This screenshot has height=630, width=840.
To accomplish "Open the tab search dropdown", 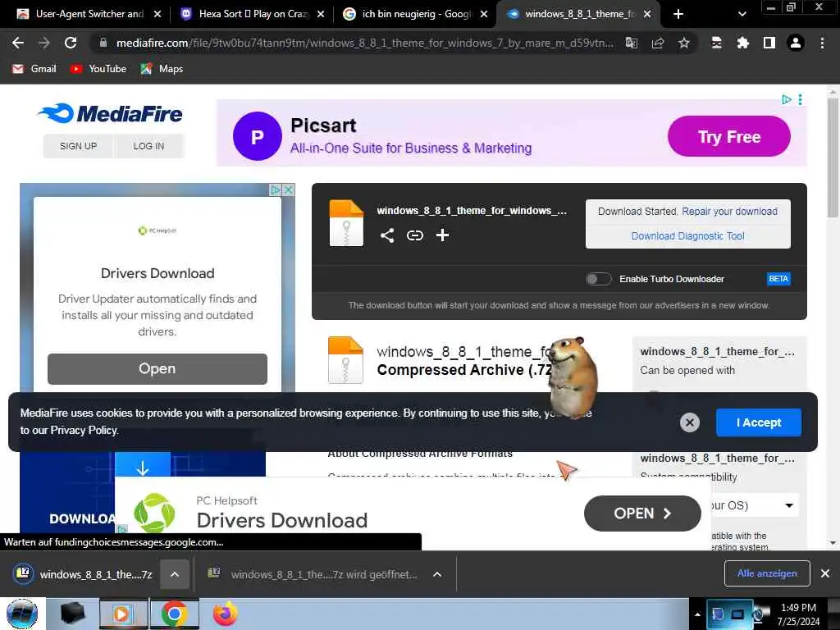I will [742, 14].
